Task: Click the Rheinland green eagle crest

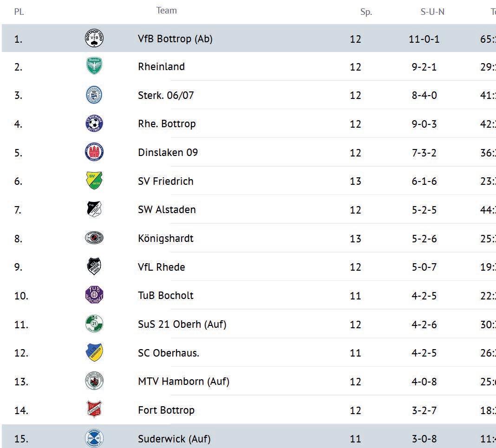Action: click(x=94, y=66)
